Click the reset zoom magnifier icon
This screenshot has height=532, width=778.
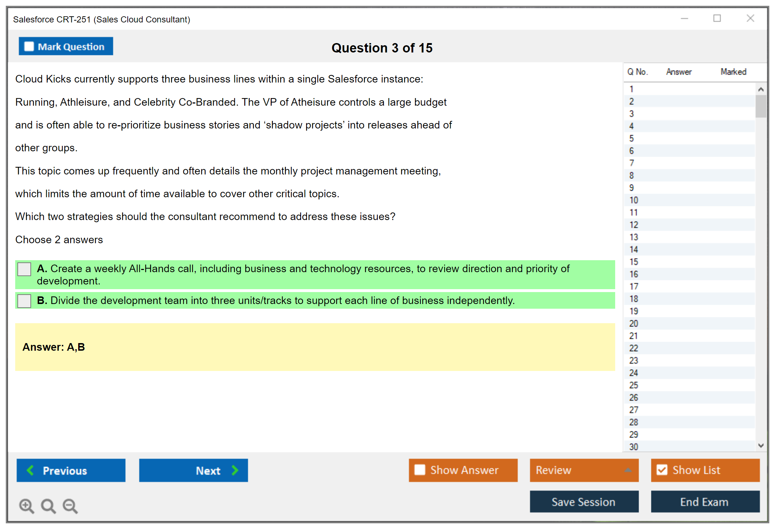tap(48, 506)
